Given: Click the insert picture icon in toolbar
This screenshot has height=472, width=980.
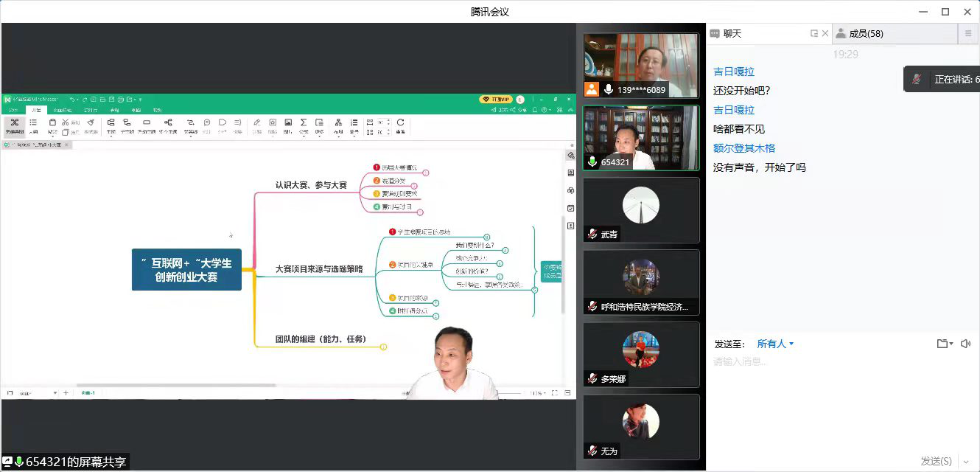Looking at the screenshot, I should click(288, 122).
